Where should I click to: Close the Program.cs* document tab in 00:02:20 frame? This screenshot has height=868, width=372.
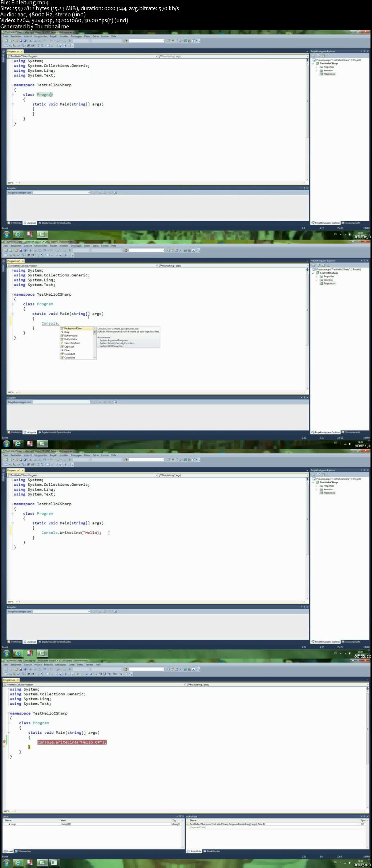[x=23, y=470]
